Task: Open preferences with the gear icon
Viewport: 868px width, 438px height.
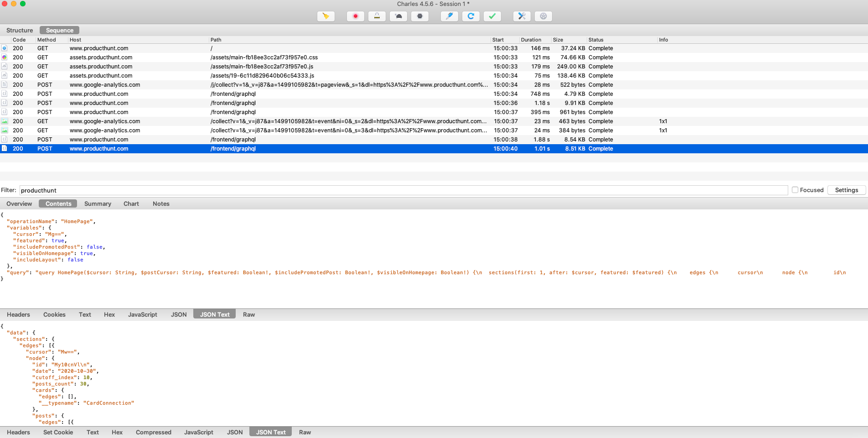Action: click(x=543, y=16)
